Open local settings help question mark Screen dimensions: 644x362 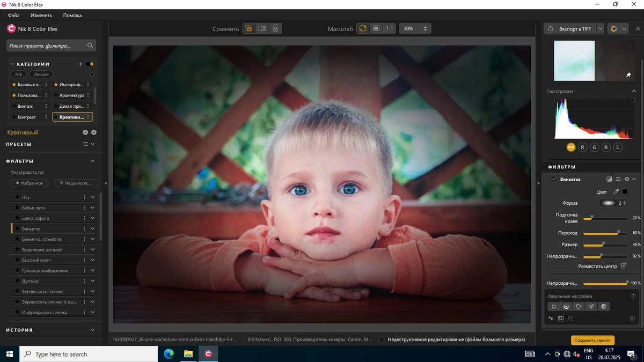(633, 296)
